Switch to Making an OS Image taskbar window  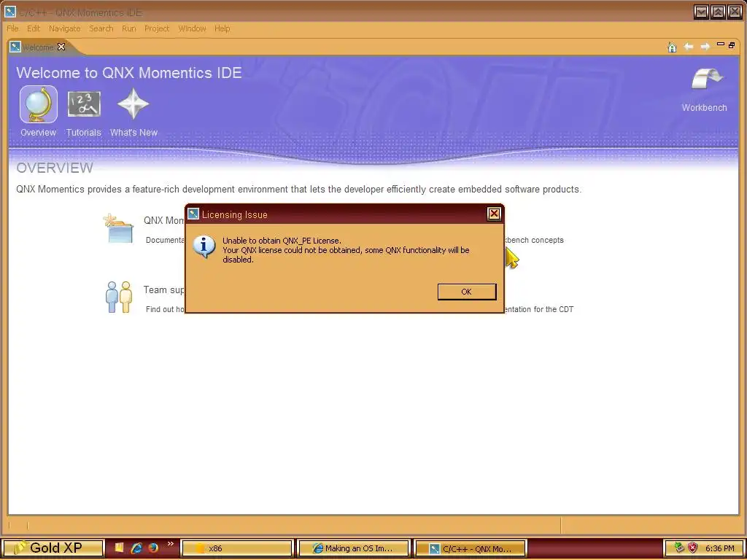(x=353, y=548)
